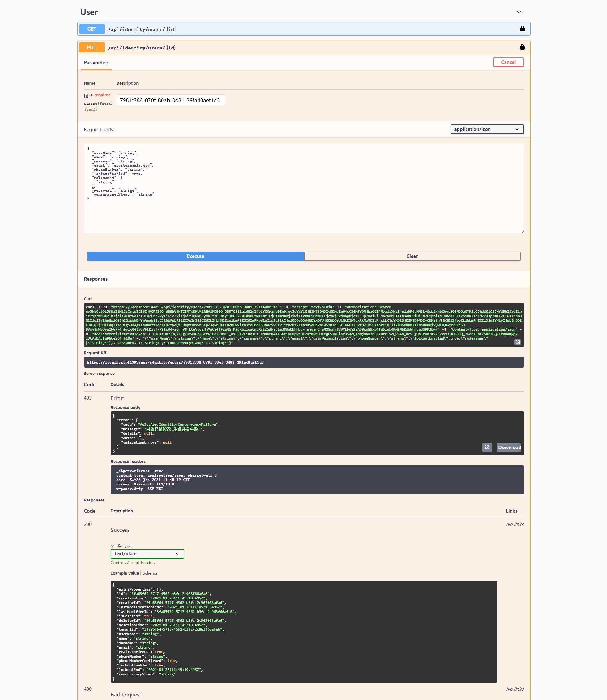Download the error response body
Image resolution: width=607 pixels, height=700 pixels.
click(x=509, y=448)
